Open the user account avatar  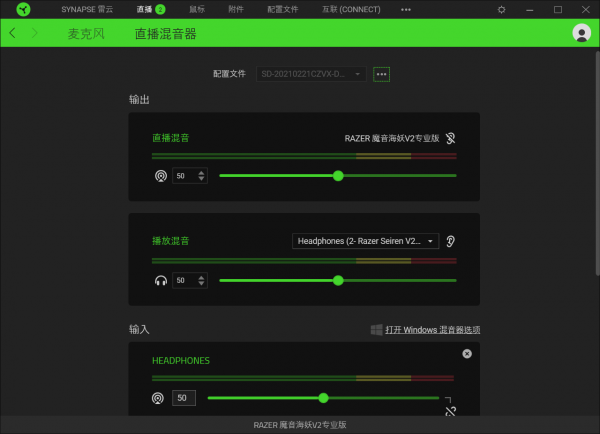pos(581,33)
